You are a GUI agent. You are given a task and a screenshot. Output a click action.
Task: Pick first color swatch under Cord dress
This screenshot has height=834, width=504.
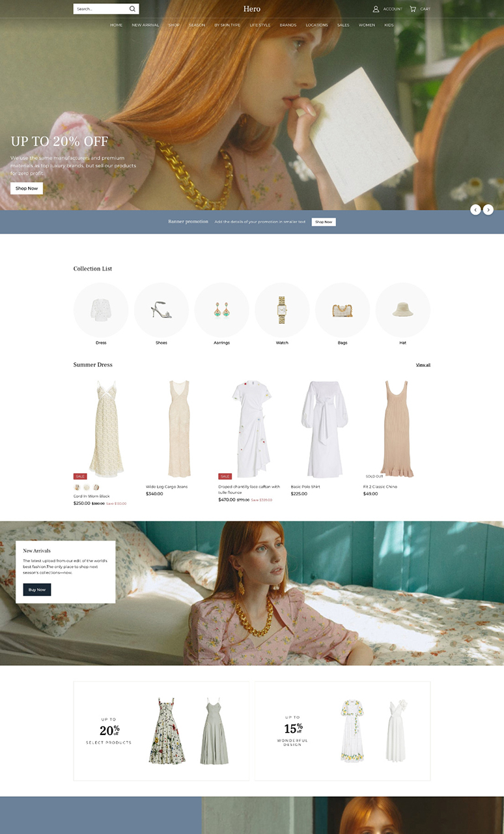(77, 487)
